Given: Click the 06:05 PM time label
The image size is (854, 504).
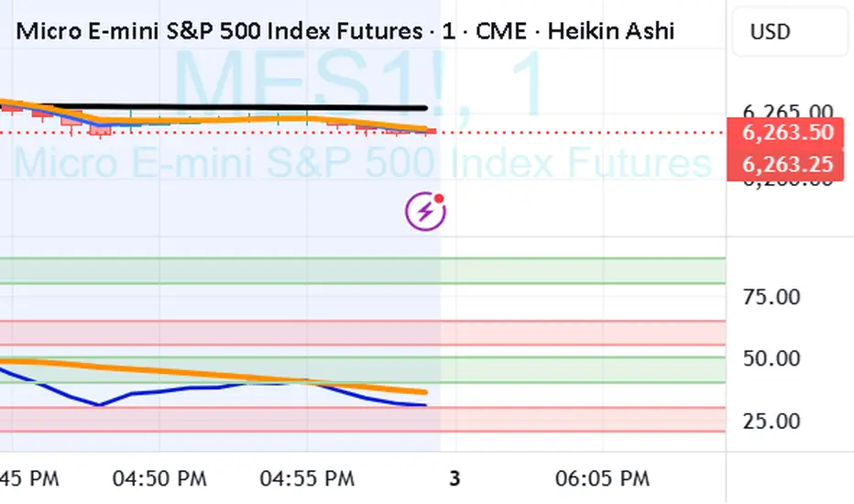Looking at the screenshot, I should (x=603, y=477).
